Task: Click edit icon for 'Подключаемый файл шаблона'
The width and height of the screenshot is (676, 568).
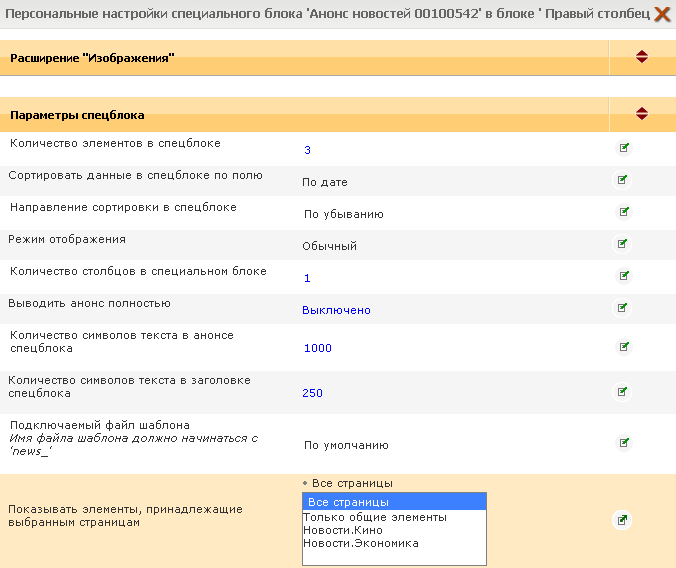Action: (x=624, y=443)
